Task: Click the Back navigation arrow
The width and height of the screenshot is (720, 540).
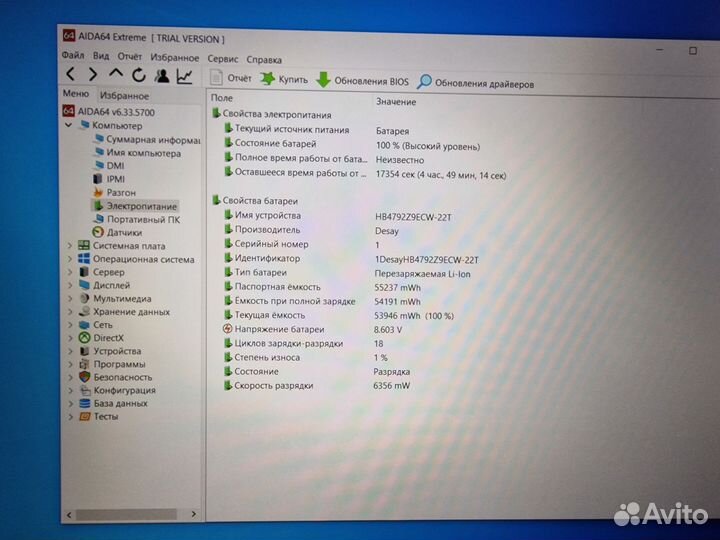Action: point(71,76)
